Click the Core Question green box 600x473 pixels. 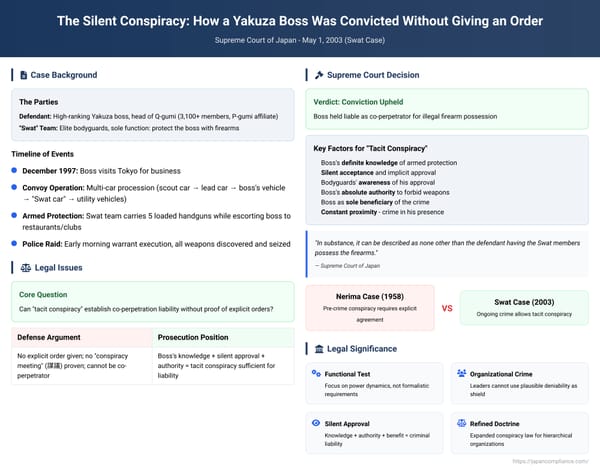153,302
